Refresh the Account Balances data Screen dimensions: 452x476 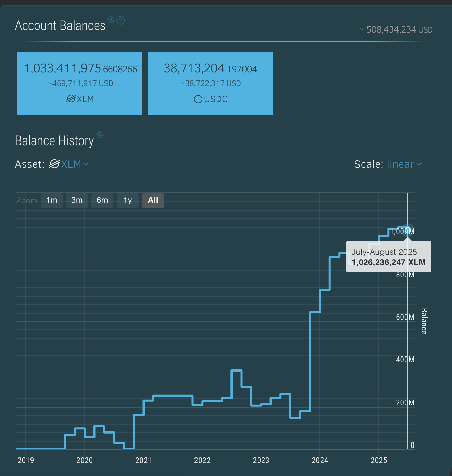coord(111,20)
